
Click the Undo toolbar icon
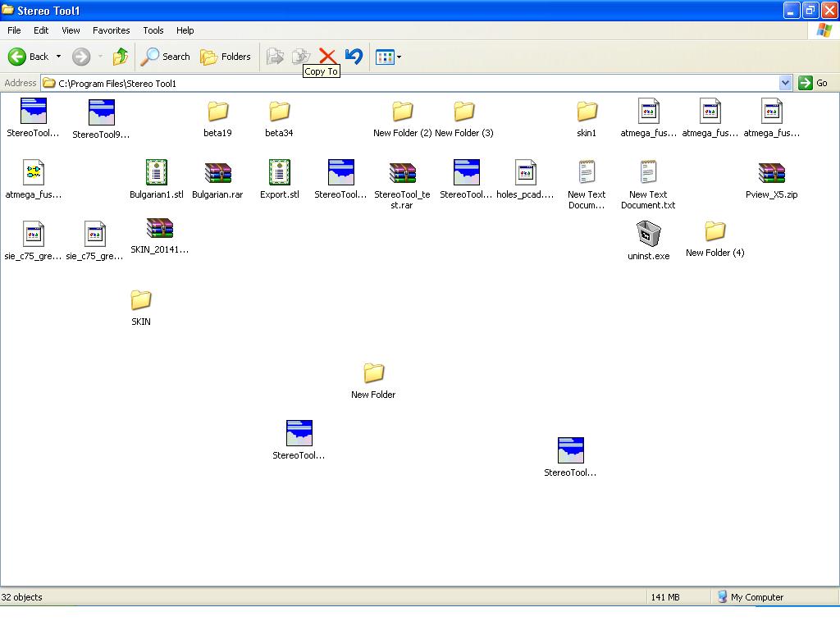(x=354, y=57)
